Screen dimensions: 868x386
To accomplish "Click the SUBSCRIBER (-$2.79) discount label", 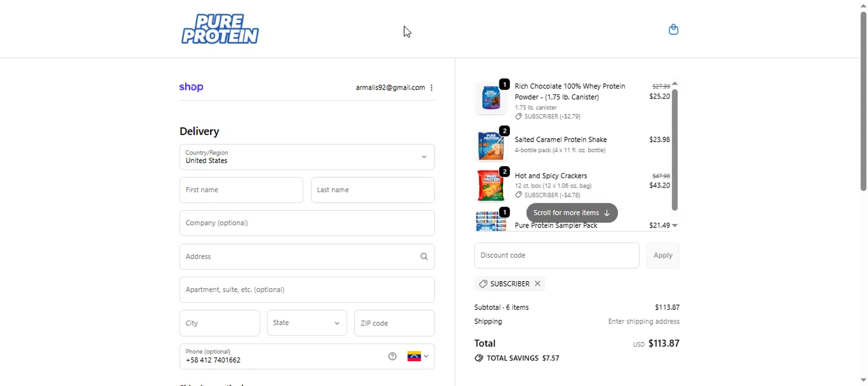I will [552, 116].
